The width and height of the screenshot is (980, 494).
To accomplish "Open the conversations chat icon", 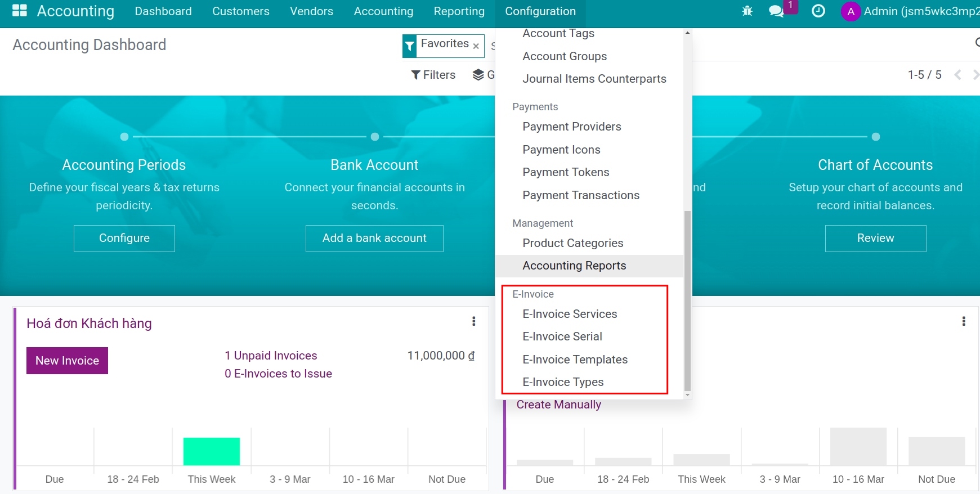I will point(776,11).
